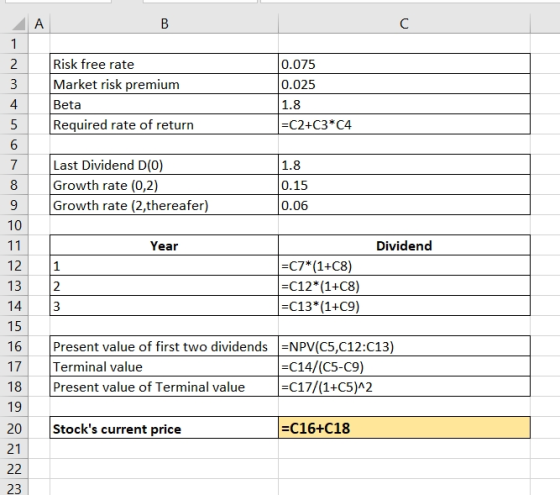560x495 pixels.
Task: Select row 20 header
Action: click(14, 428)
